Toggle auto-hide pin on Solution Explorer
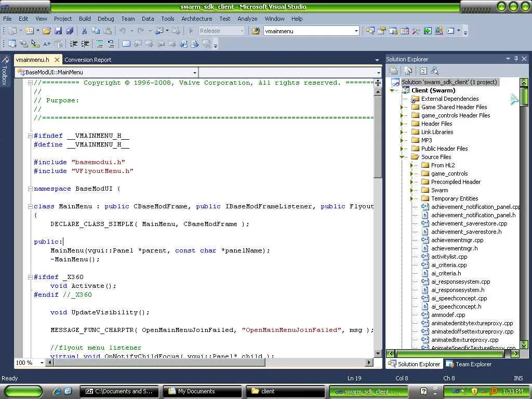This screenshot has height=399, width=532. point(516,59)
